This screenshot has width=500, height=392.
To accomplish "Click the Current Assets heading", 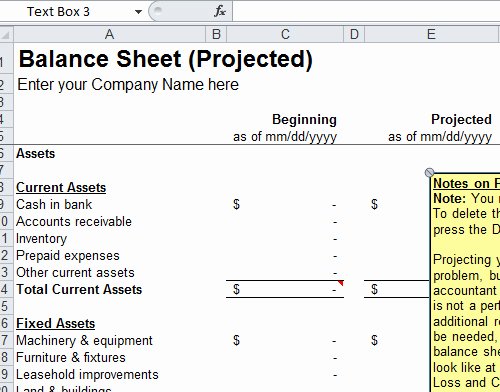I will click(x=61, y=188).
